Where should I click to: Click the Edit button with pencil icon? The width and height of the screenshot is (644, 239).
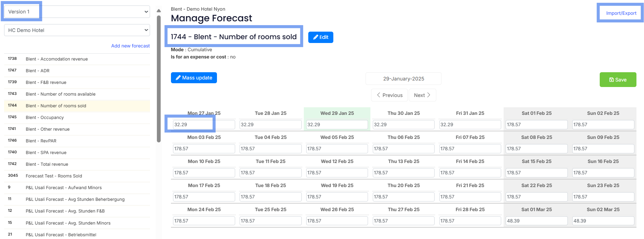pos(320,37)
